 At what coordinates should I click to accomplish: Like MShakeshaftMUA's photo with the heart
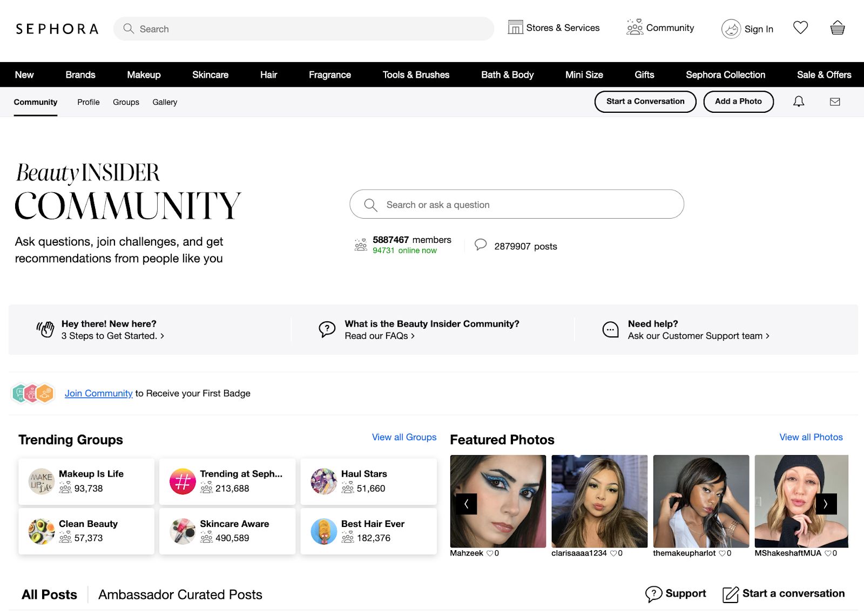[x=828, y=553]
